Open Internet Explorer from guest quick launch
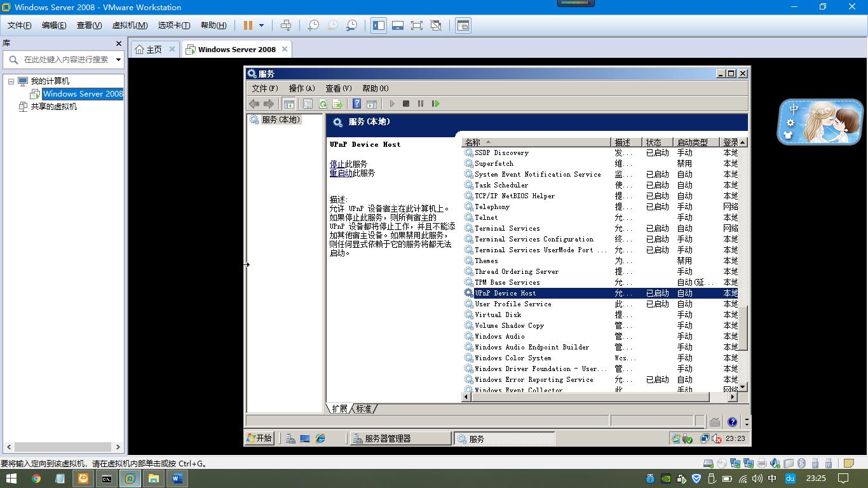 pos(320,438)
